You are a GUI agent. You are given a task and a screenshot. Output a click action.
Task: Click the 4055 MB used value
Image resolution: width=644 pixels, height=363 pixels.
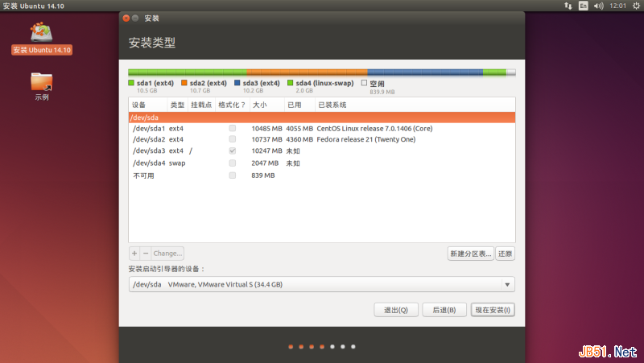coord(299,129)
